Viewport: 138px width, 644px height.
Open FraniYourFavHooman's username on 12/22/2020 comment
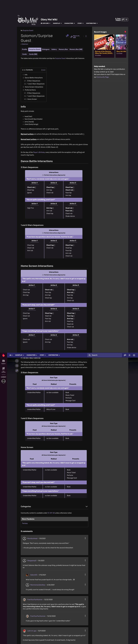coord(35,599)
